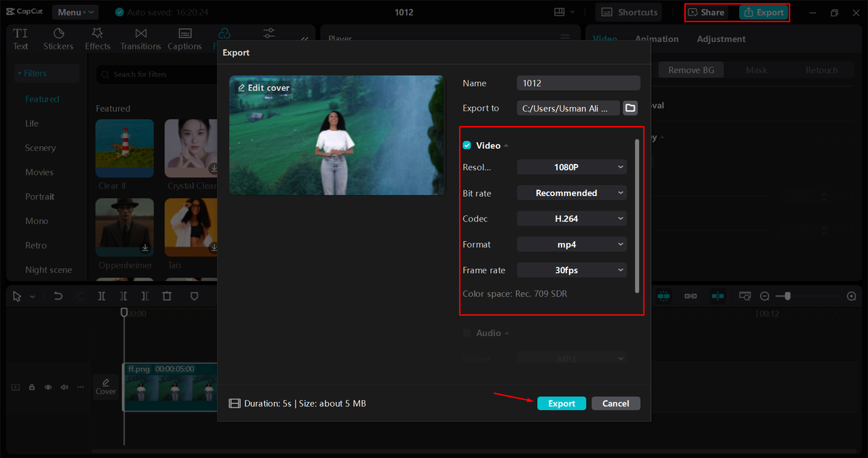
Task: Hide the track with eye icon
Action: click(x=48, y=388)
